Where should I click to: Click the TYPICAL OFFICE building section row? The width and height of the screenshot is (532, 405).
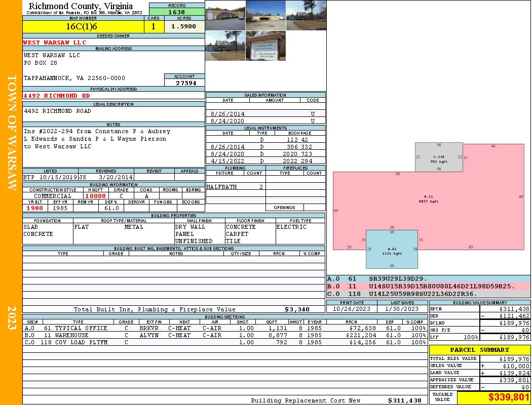(225, 328)
